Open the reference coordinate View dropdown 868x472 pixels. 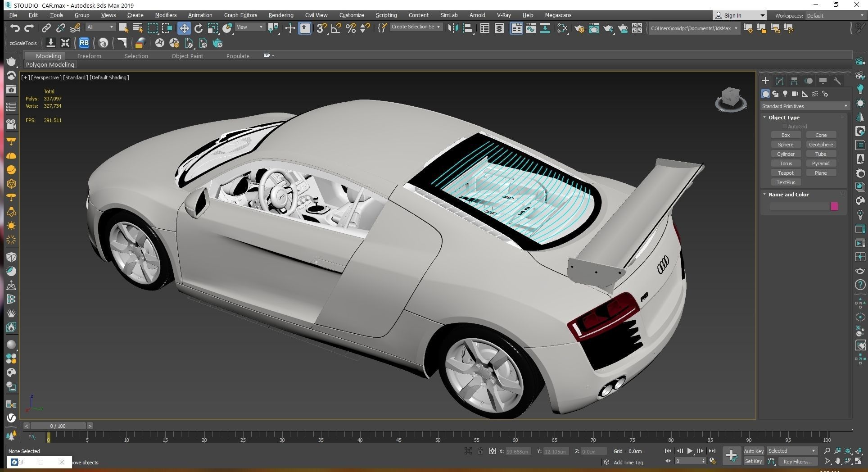[x=250, y=27]
